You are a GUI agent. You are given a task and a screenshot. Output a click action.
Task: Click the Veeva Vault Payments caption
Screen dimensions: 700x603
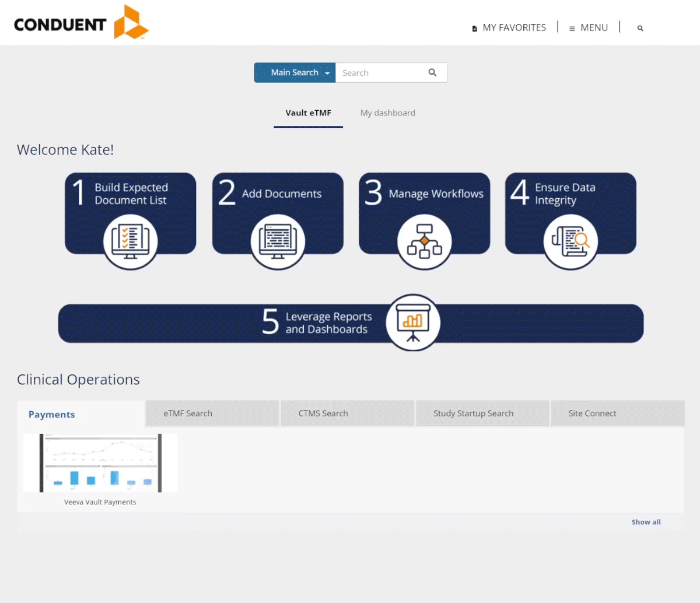point(100,502)
